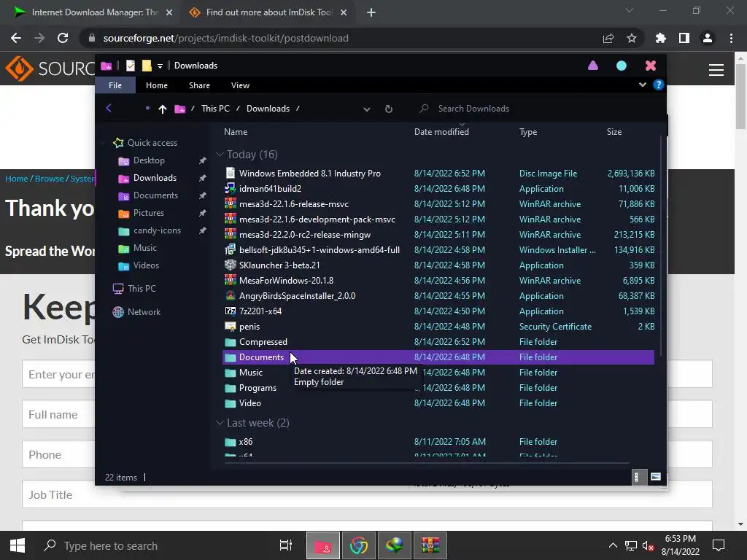This screenshot has height=560, width=747.
Task: Select the Compressed folder icon
Action: 231,342
